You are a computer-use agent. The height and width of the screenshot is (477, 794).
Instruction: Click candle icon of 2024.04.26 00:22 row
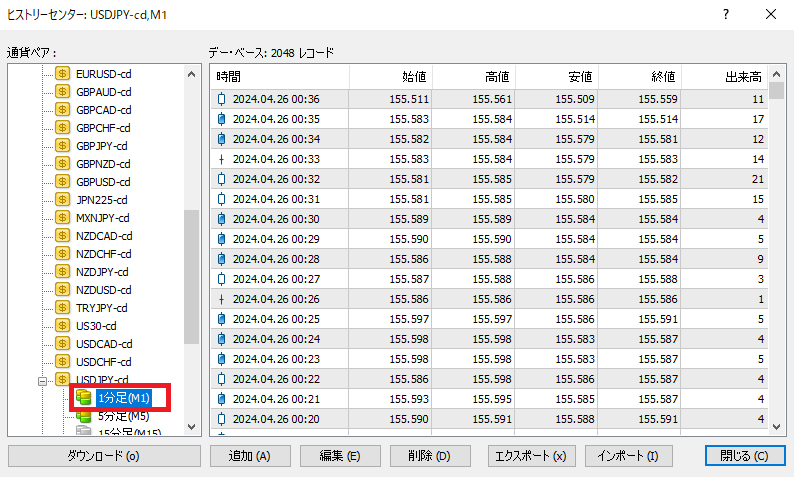(221, 379)
